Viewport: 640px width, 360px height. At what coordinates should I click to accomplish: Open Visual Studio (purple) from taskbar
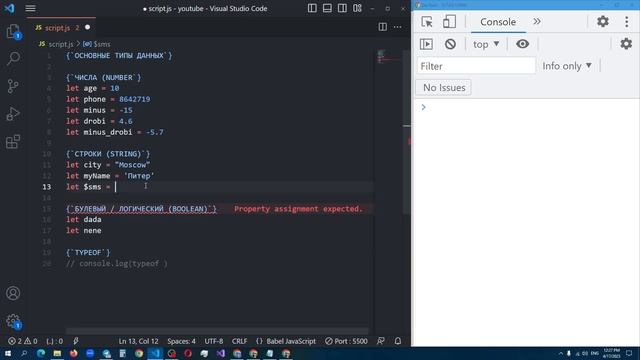[x=220, y=353]
